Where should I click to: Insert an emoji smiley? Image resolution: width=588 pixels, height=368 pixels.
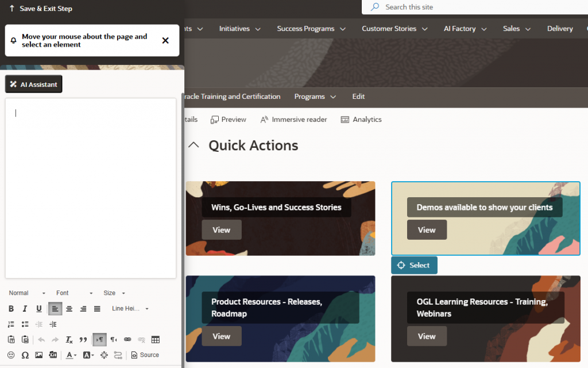click(x=11, y=355)
